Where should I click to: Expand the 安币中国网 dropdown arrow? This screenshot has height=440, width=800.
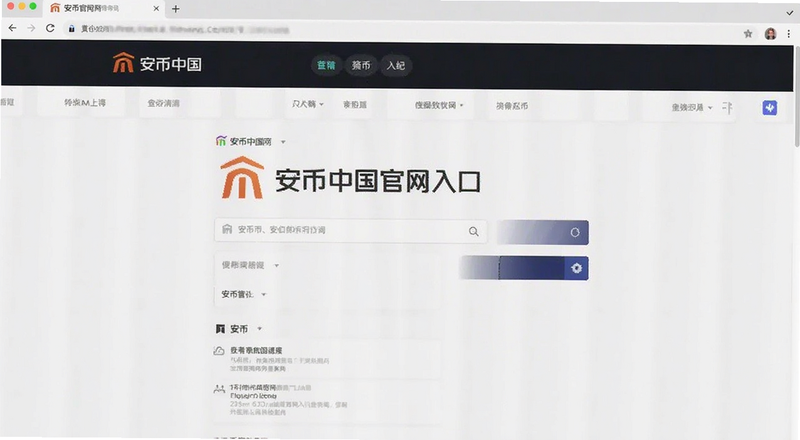[x=283, y=142]
